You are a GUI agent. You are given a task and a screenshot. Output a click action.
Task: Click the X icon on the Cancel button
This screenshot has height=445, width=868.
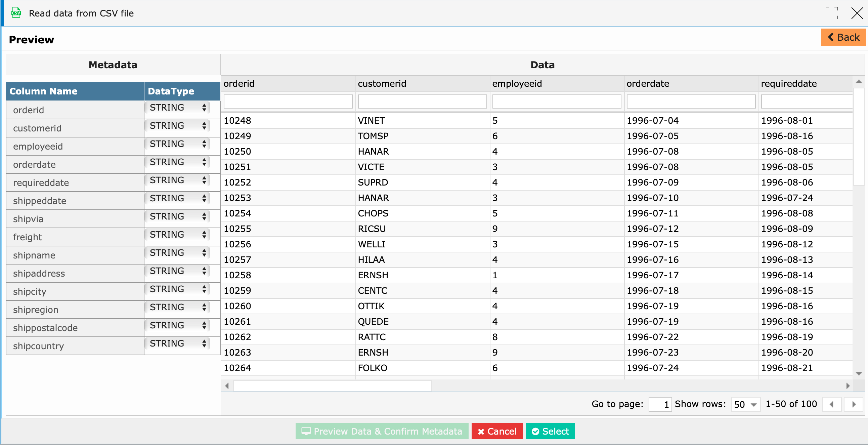[x=481, y=431]
